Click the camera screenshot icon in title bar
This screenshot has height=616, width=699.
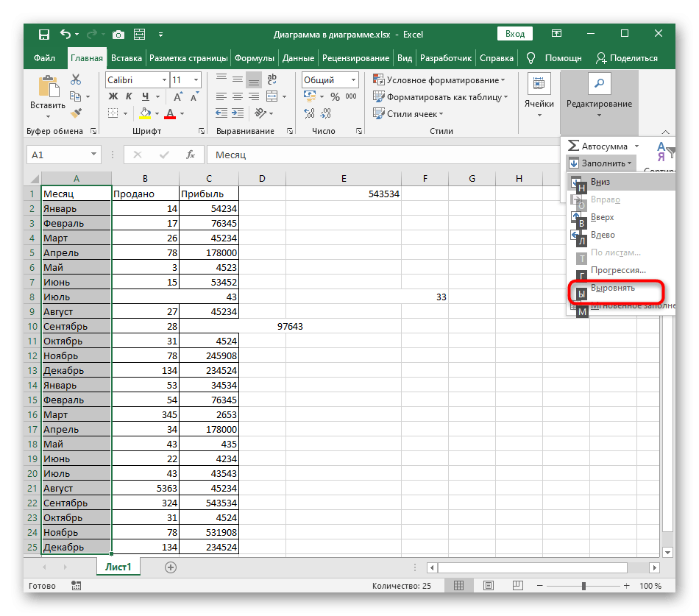click(x=118, y=35)
